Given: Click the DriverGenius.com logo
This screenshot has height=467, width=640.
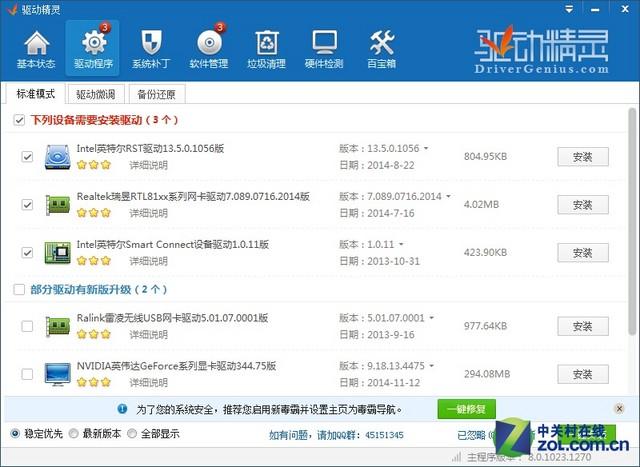Looking at the screenshot, I should coord(541,51).
